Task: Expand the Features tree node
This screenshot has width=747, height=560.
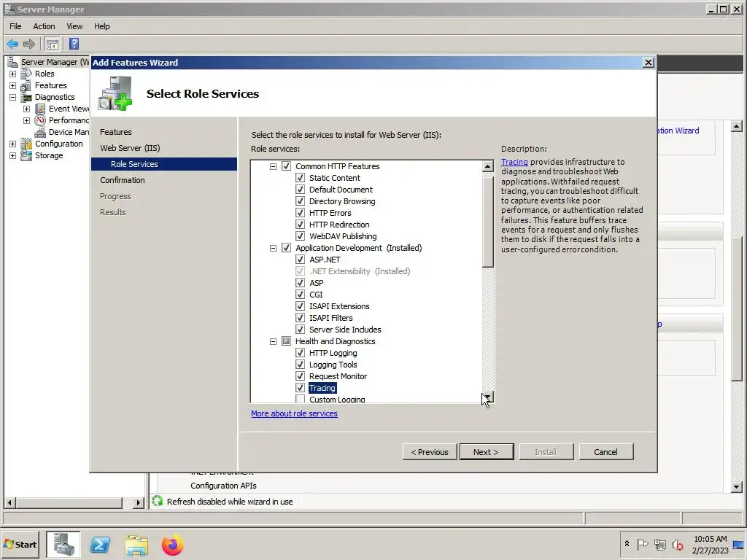Action: [x=13, y=86]
